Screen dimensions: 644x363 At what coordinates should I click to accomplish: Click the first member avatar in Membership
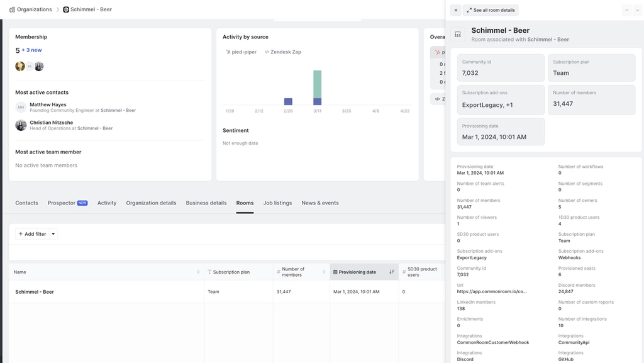[x=19, y=66]
